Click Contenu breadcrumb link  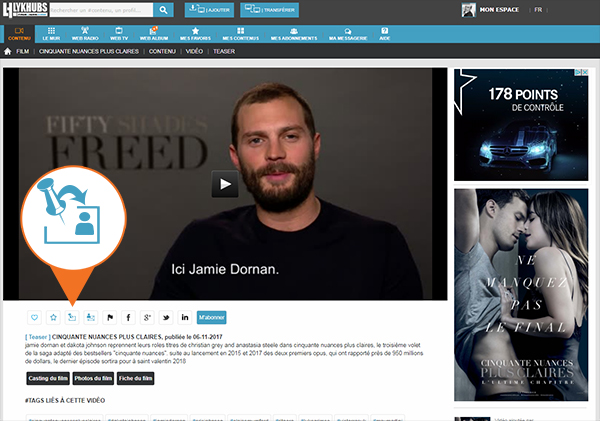162,51
